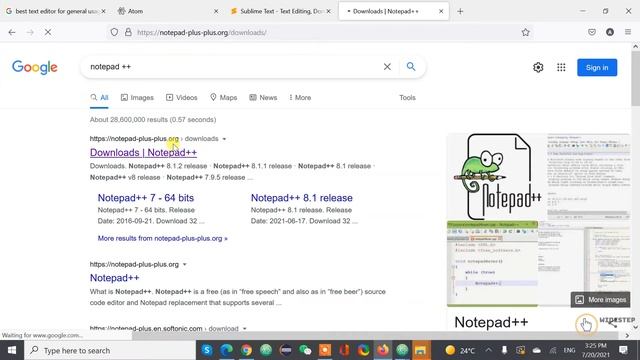Click the Sign in button

[597, 67]
